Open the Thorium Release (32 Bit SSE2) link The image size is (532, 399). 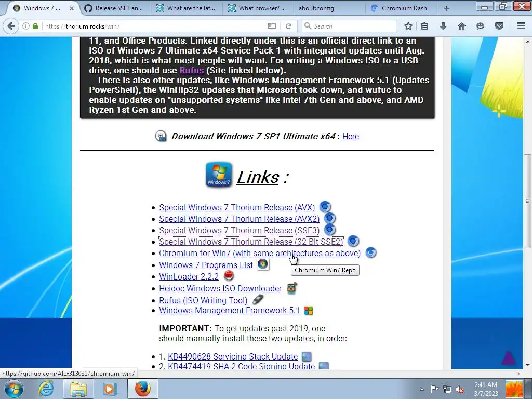click(x=251, y=242)
